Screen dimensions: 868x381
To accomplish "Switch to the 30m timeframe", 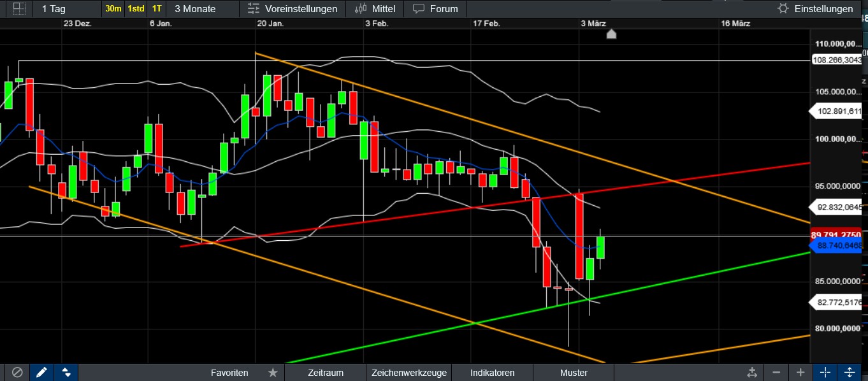I will tap(113, 8).
